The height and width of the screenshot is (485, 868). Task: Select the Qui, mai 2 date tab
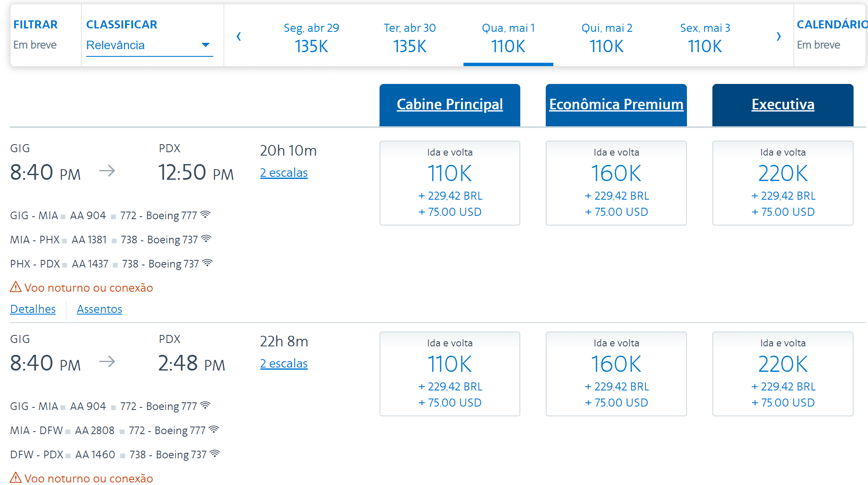click(607, 37)
